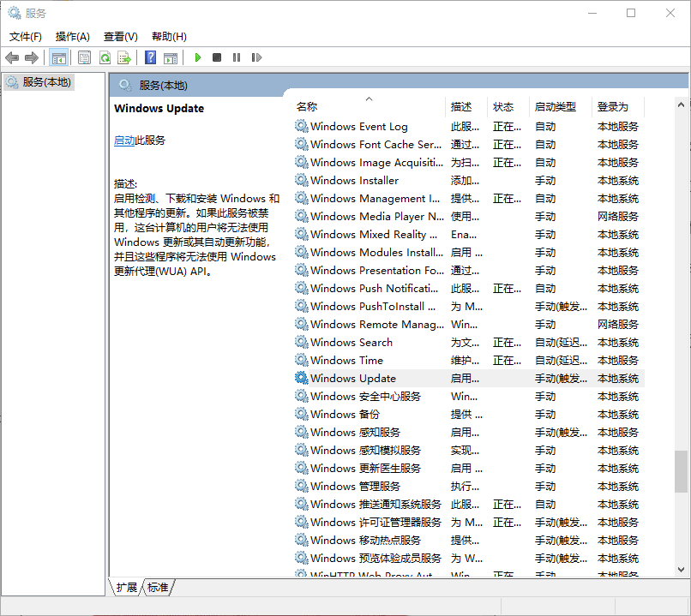The height and width of the screenshot is (616, 691).
Task: Select the Windows 预览体验成员服务 row
Action: tap(468, 559)
